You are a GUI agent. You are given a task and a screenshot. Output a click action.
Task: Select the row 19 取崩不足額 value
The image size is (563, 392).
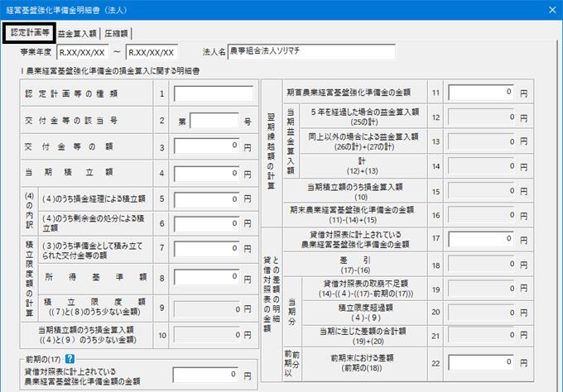[481, 289]
